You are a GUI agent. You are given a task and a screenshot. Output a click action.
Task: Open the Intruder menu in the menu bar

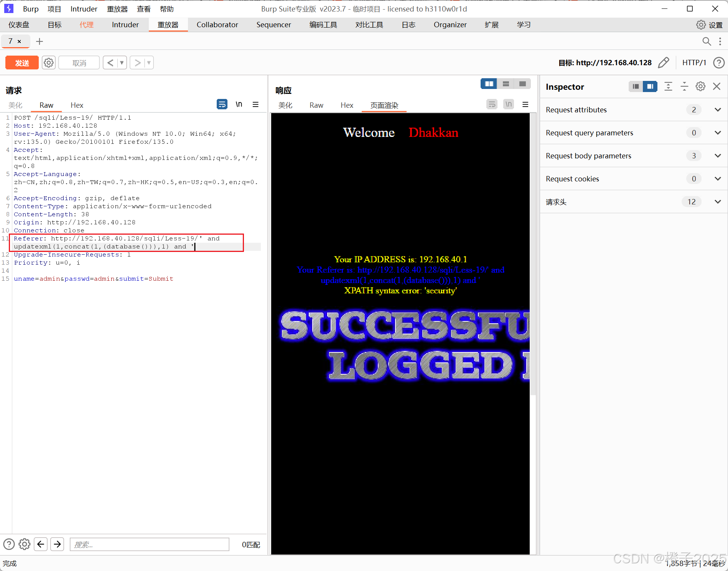84,8
